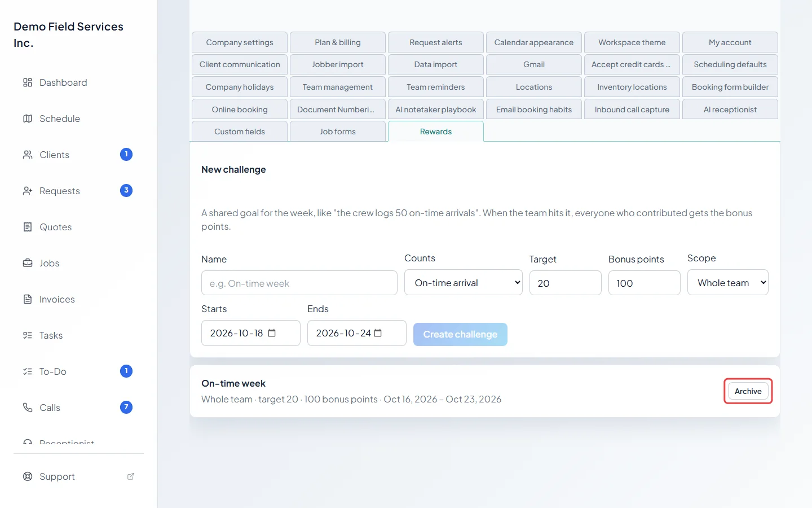Click the Requests user-plus icon
Viewport: 812px width, 508px height.
pos(28,191)
